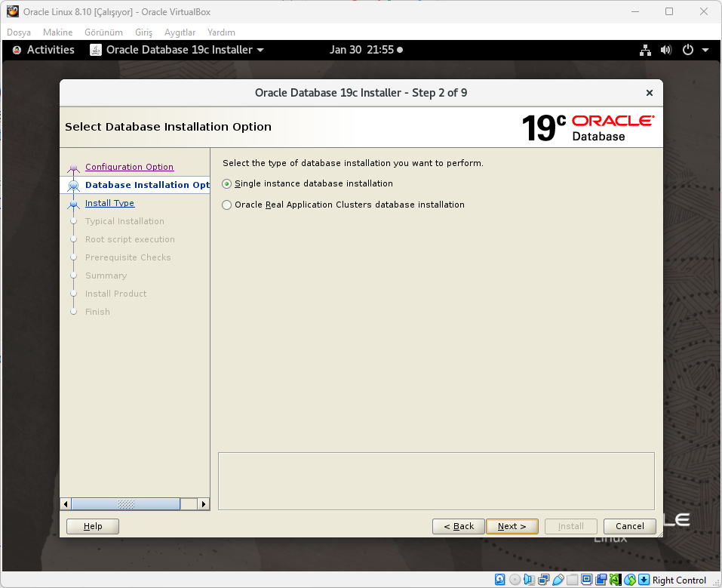
Task: Open the Configuration Option link
Action: click(130, 167)
